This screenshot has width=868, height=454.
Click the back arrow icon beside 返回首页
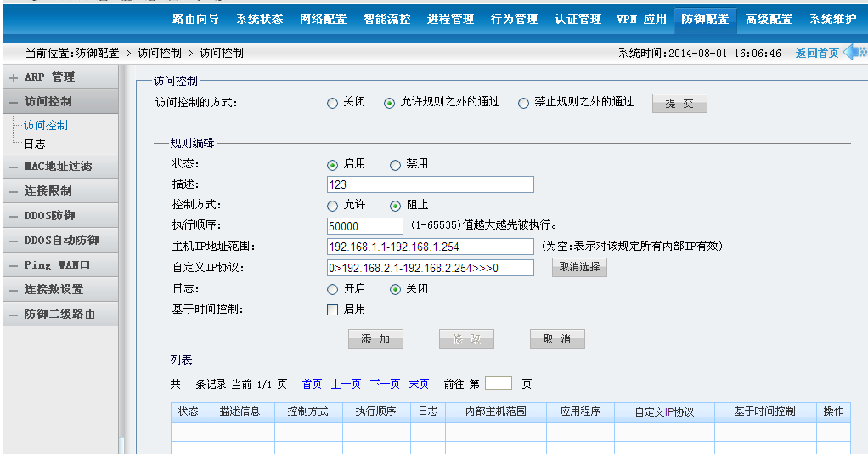tap(854, 53)
